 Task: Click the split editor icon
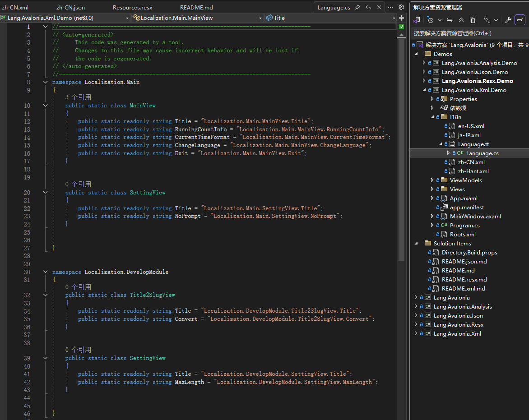401,18
